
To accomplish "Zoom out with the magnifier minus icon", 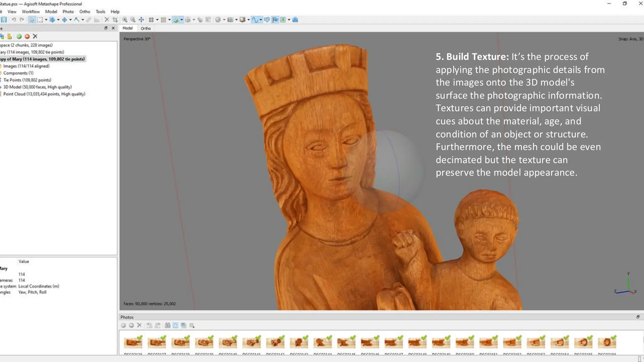I will (133, 20).
